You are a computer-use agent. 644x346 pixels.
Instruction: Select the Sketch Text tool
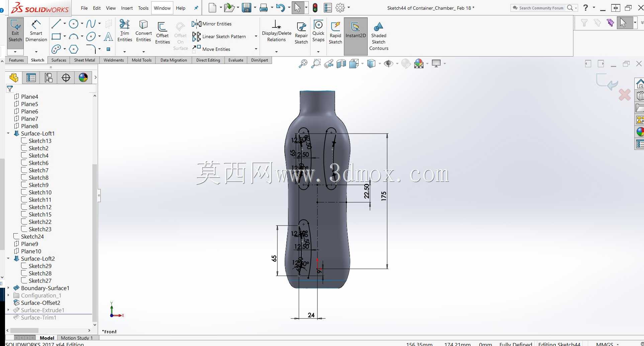[108, 36]
